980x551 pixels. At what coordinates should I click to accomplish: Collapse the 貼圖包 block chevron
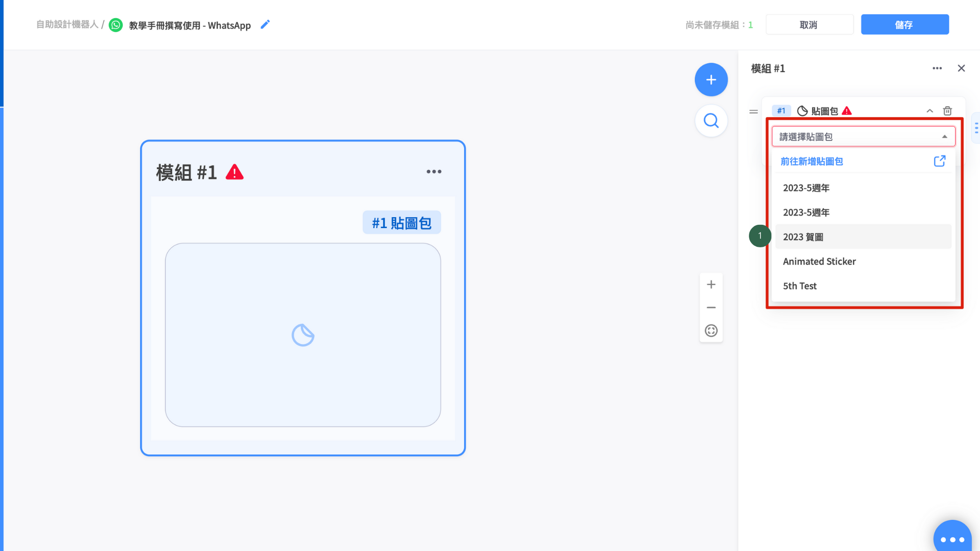[929, 111]
